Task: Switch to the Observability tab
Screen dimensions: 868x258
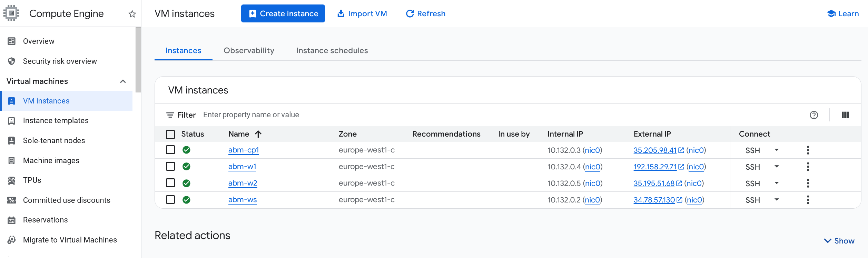Action: 249,50
